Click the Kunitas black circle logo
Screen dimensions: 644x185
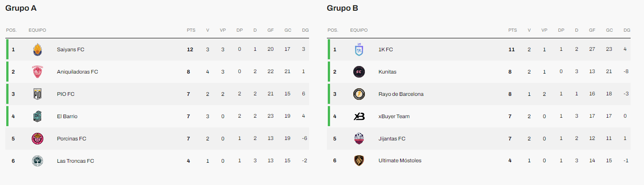(359, 72)
